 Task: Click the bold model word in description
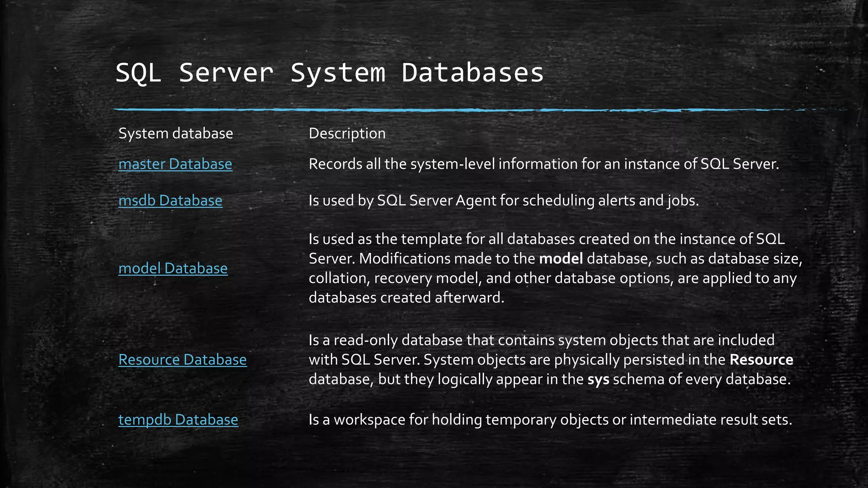pos(561,258)
